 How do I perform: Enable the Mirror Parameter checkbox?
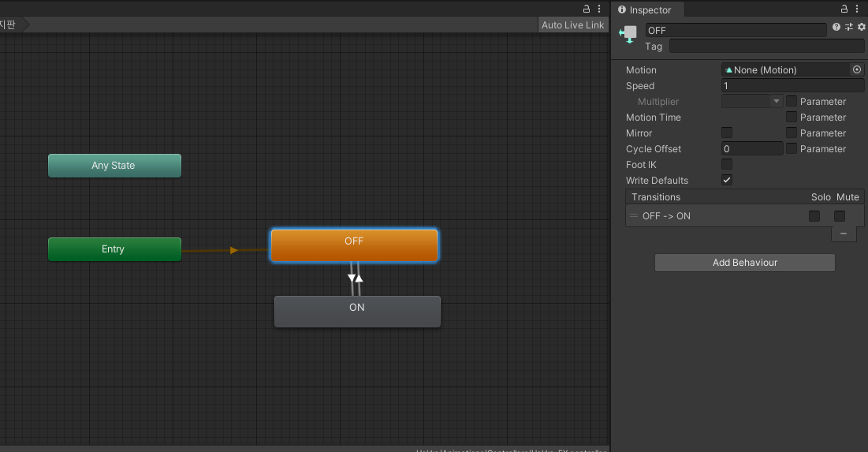pos(792,133)
